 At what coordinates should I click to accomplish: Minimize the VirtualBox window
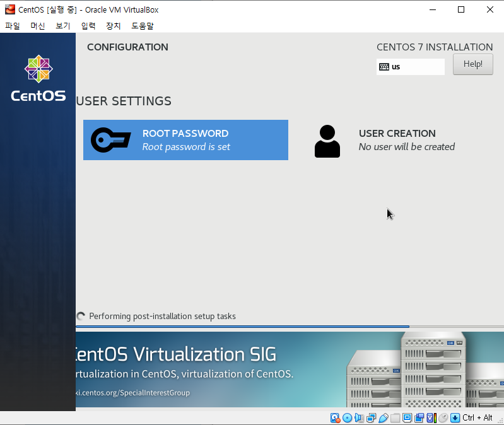[433, 9]
